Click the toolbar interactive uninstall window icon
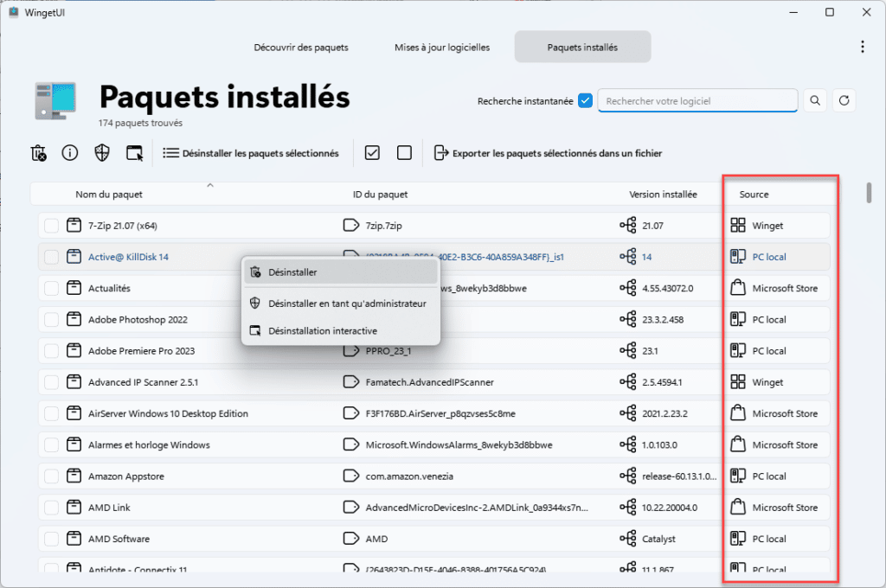 pyautogui.click(x=134, y=153)
